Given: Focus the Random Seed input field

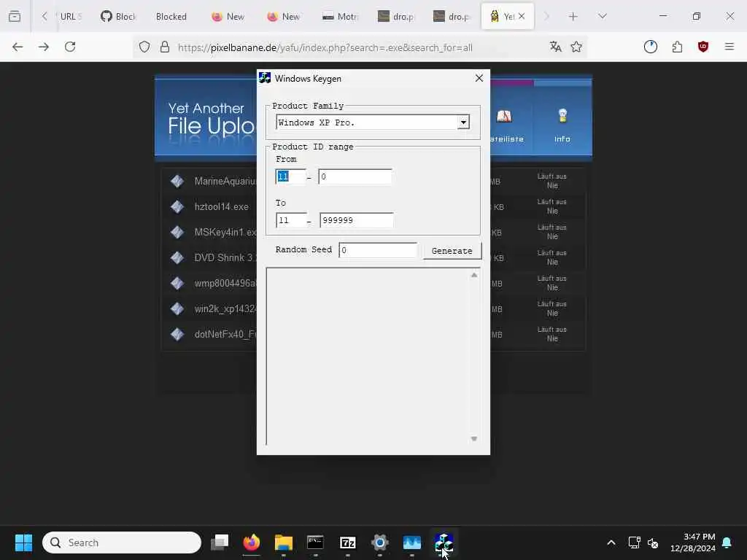Looking at the screenshot, I should tap(378, 250).
